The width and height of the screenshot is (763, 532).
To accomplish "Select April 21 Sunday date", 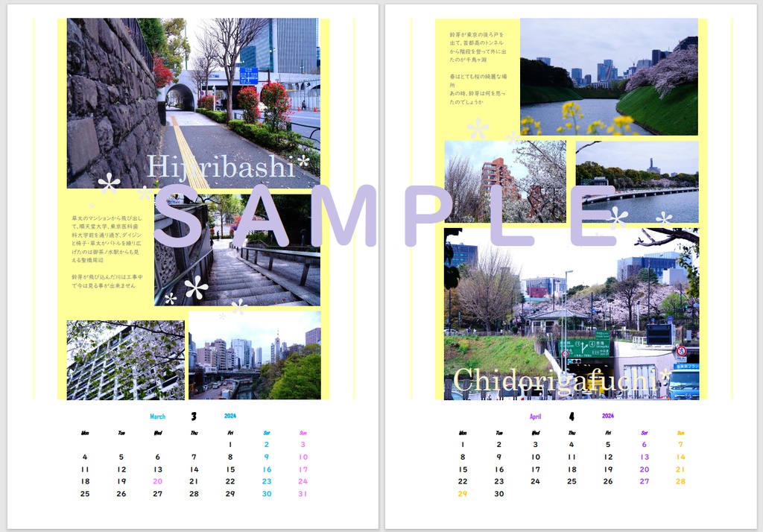I will click(x=680, y=469).
